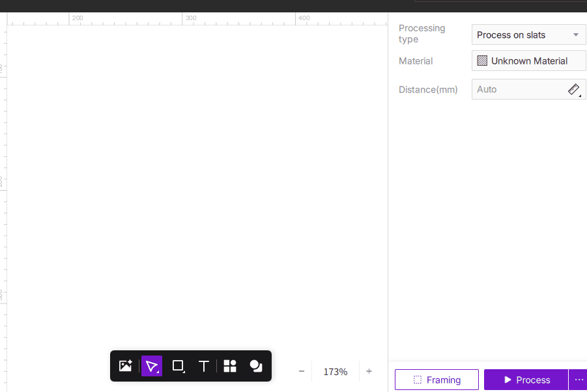Open the Unknown Material selector
587x392 pixels.
528,61
